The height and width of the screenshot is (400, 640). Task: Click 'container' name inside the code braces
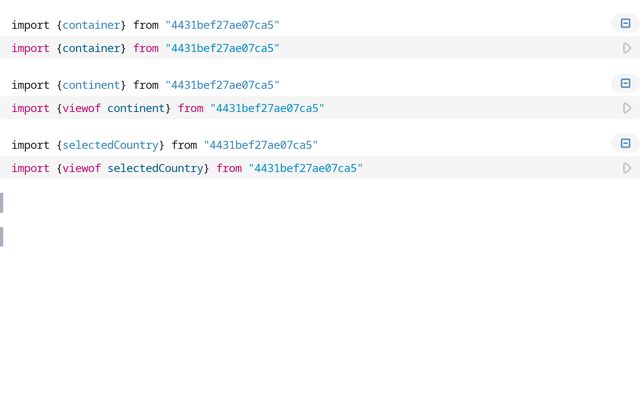91,48
